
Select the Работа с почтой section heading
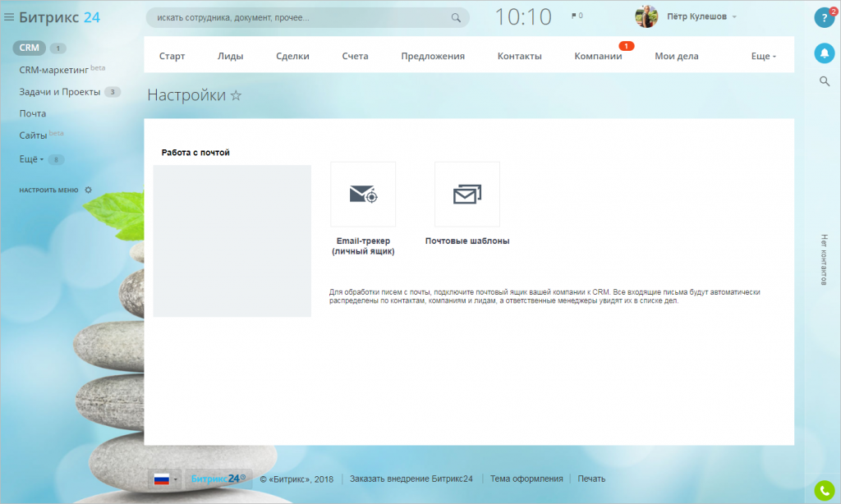tap(195, 153)
